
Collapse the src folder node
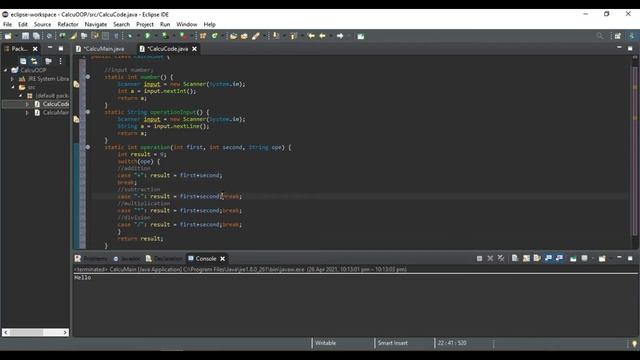click(13, 87)
